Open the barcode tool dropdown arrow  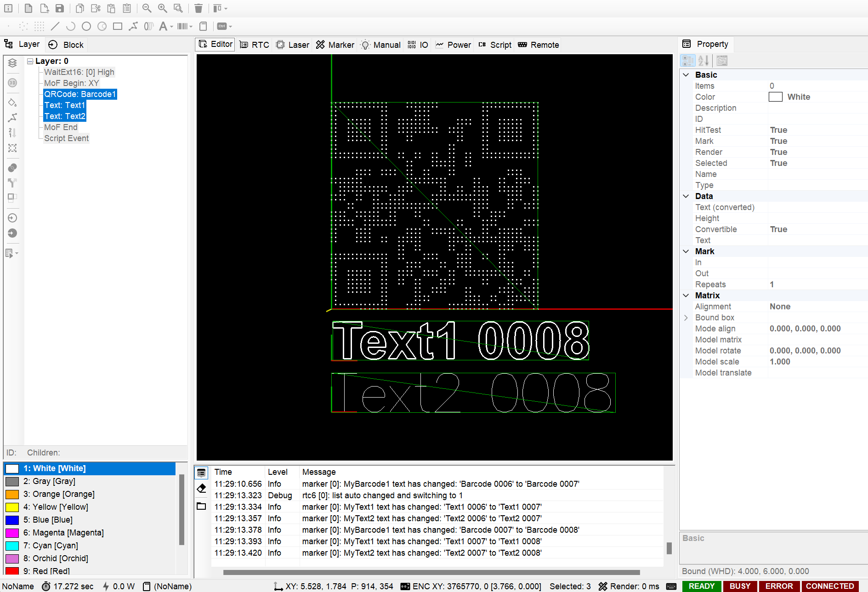click(191, 27)
